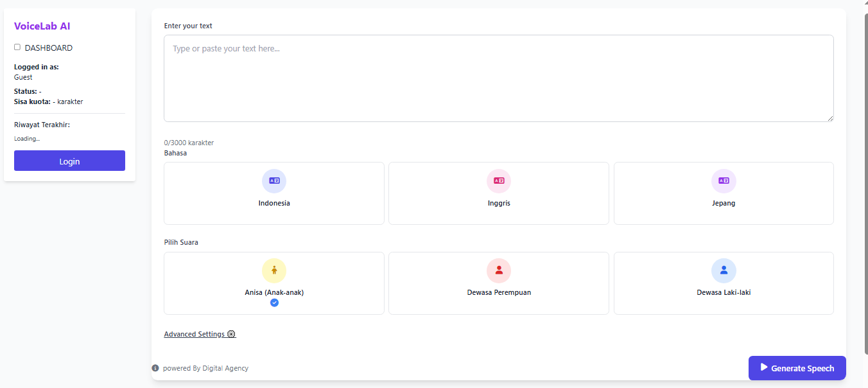Click the Jepang language icon
Image resolution: width=868 pixels, height=388 pixels.
point(724,181)
